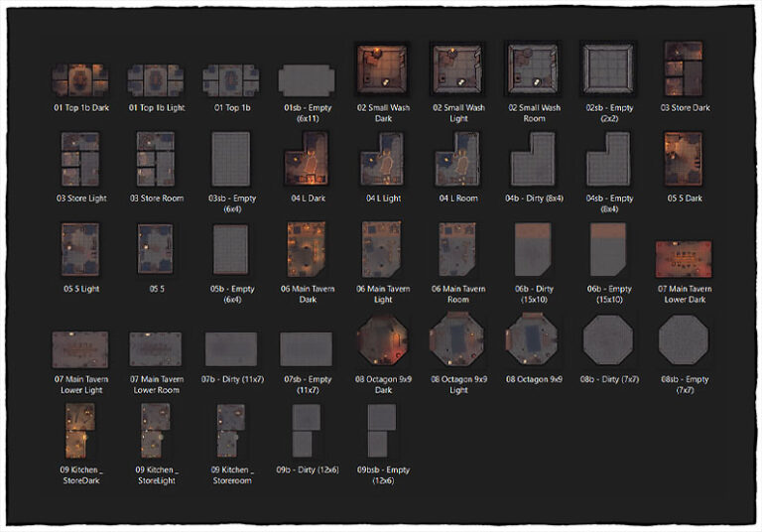Select the 06b - Dirty (15x10) file icon
Screen dimensions: 762x532
[533, 250]
